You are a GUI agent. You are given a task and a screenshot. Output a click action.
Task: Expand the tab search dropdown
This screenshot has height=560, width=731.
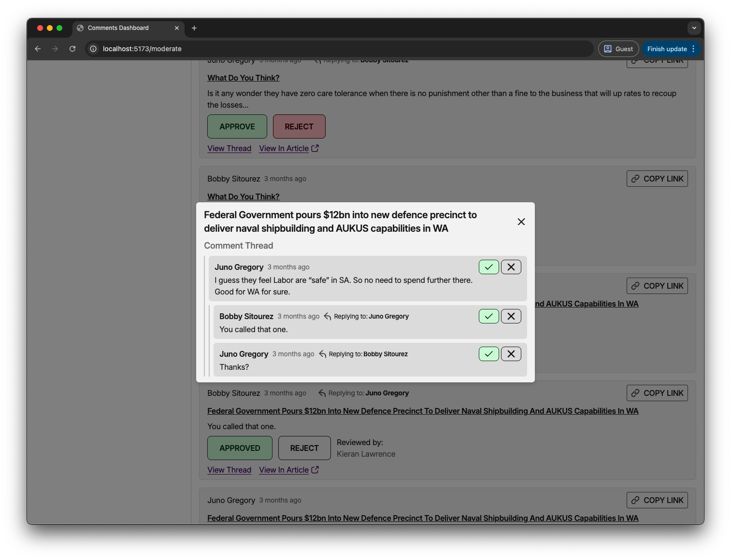(x=694, y=28)
